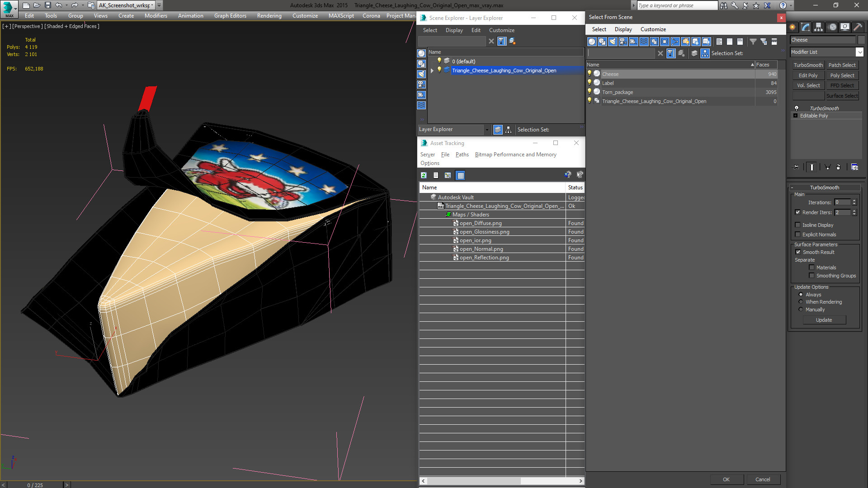Toggle Smooth Result checkbox
The width and height of the screenshot is (868, 488).
coord(798,252)
